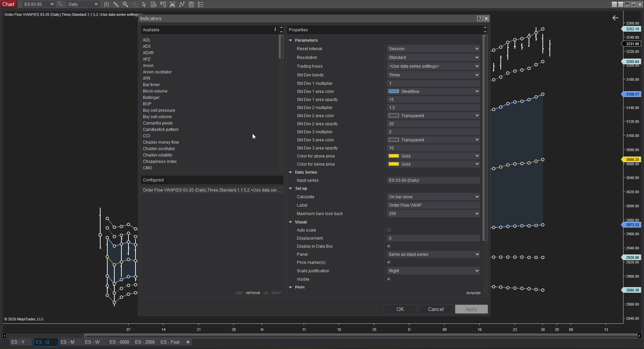The height and width of the screenshot is (349, 644).
Task: Open the Drawing Tools pencil icon
Action: (x=116, y=4)
